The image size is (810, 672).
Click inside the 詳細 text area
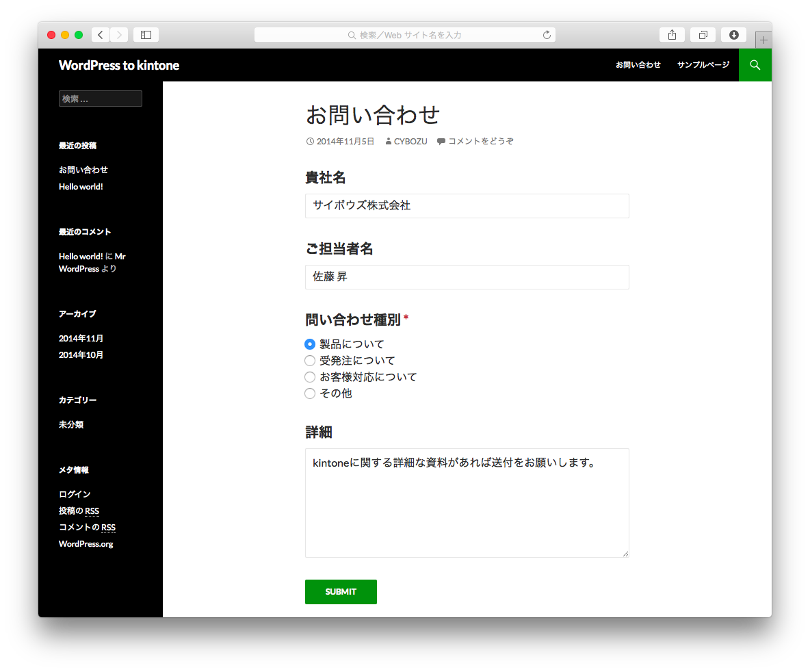pos(467,503)
